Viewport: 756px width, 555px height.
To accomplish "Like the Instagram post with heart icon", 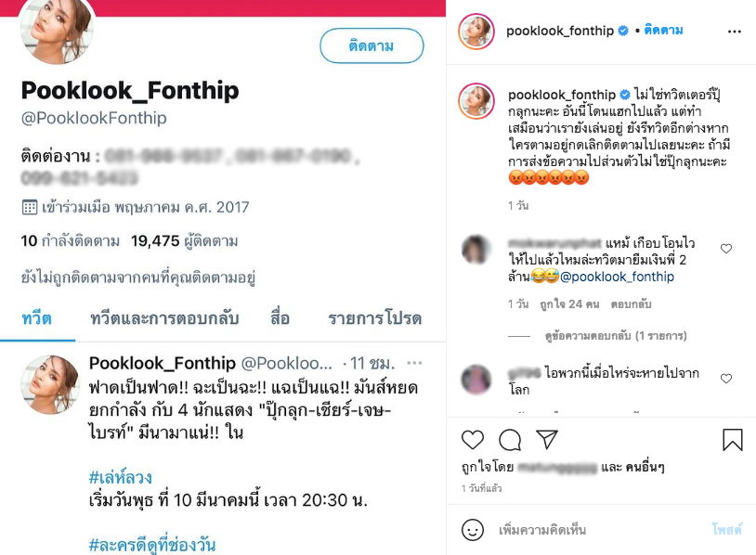I will point(473,439).
